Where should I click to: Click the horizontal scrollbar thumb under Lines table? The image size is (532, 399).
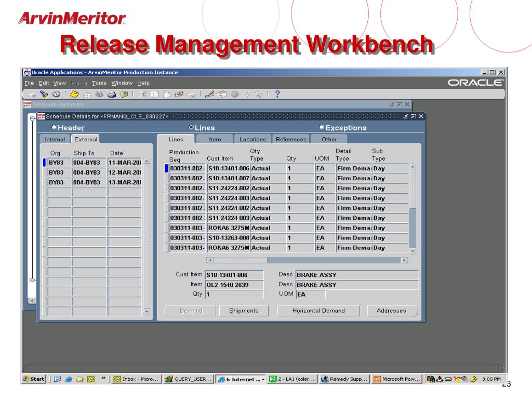click(x=240, y=260)
